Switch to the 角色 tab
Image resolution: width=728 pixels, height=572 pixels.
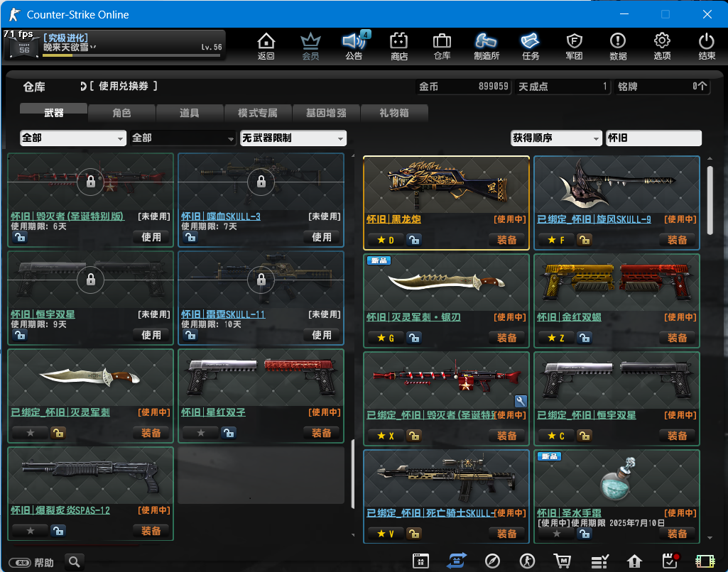121,113
